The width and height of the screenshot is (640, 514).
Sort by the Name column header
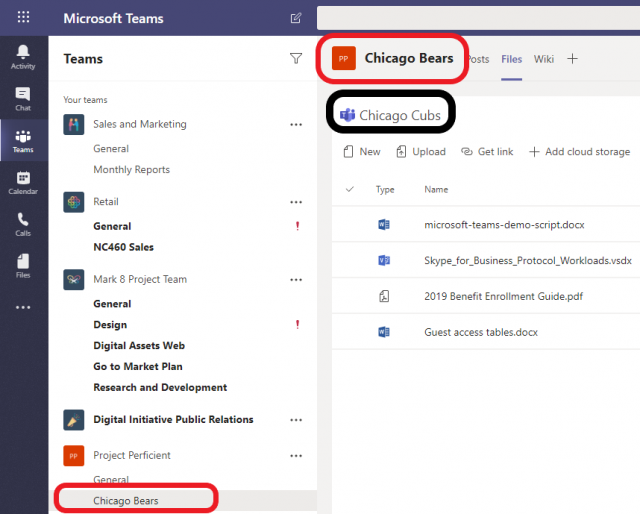[x=436, y=189]
